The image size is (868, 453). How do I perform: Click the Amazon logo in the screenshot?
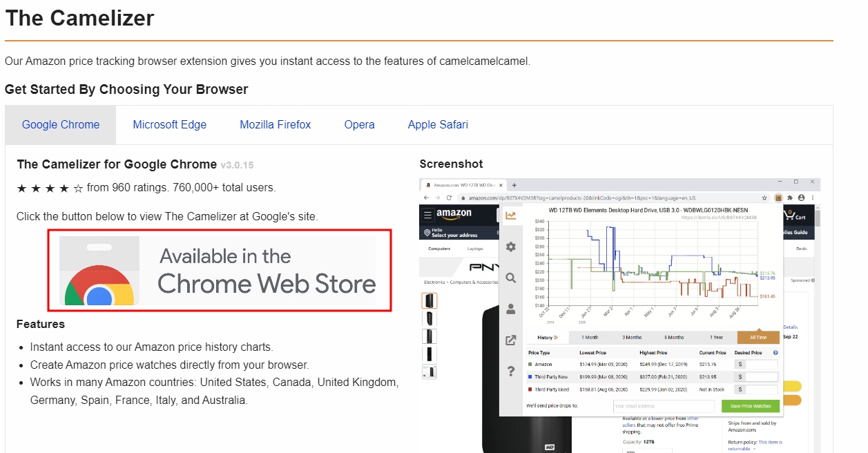pyautogui.click(x=454, y=214)
